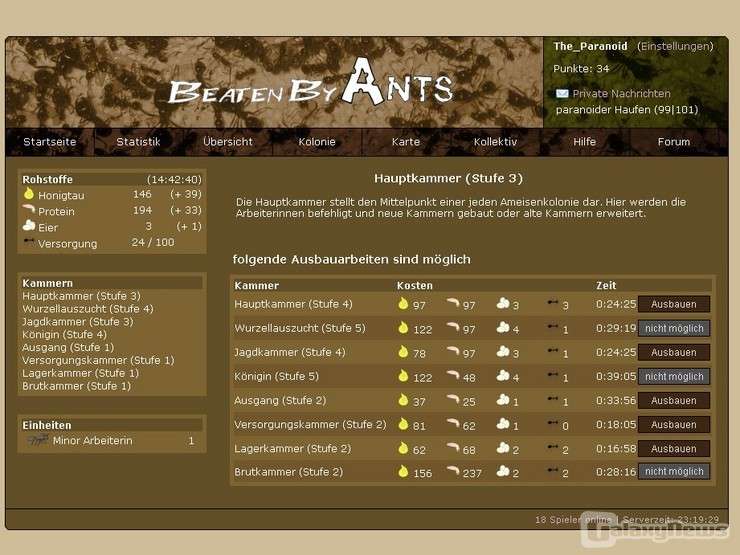Click honeydew cost icon in Wurzellauszucht (Stufe 5) row
Image resolution: width=740 pixels, height=555 pixels.
pyautogui.click(x=403, y=328)
